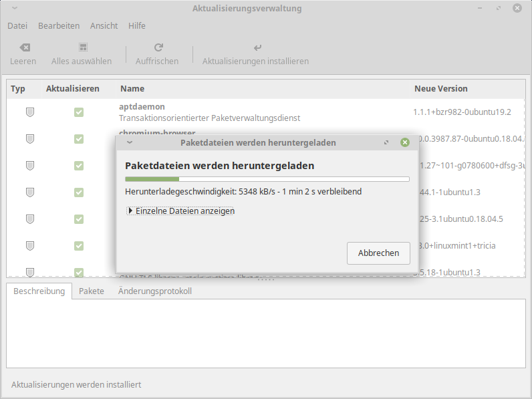This screenshot has height=399, width=532.
Task: Click the Leeren toolbar icon
Action: [x=24, y=47]
